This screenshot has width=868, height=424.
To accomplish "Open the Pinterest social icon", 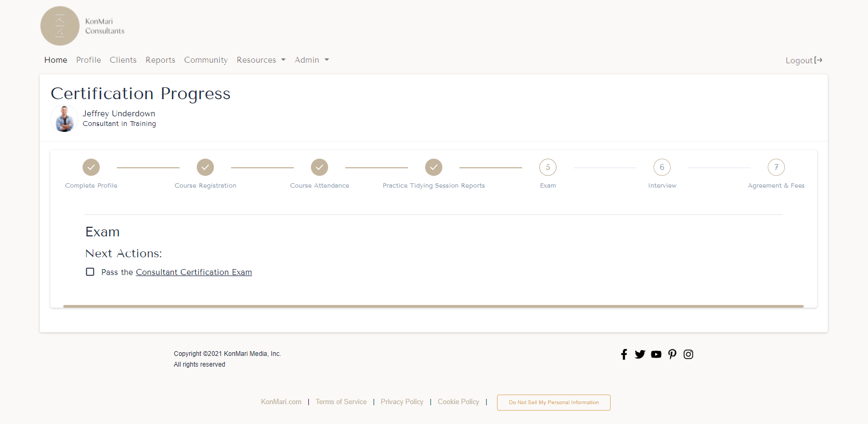I will click(672, 354).
